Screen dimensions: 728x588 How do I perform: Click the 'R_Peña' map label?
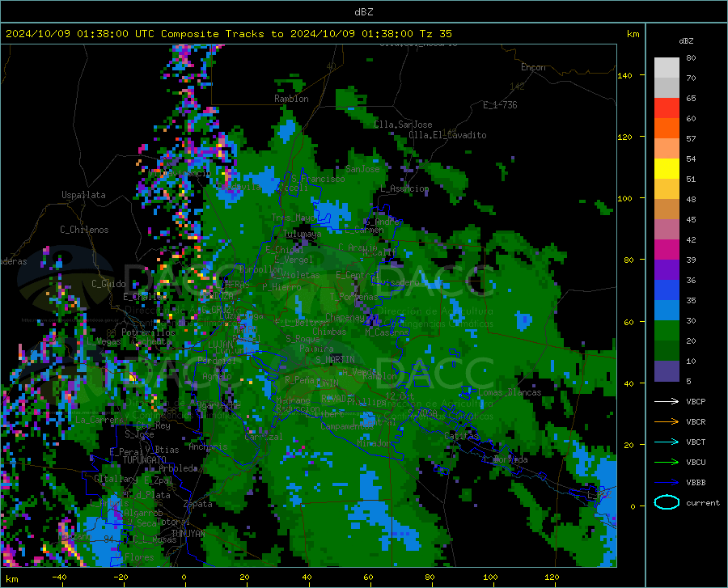tap(299, 380)
